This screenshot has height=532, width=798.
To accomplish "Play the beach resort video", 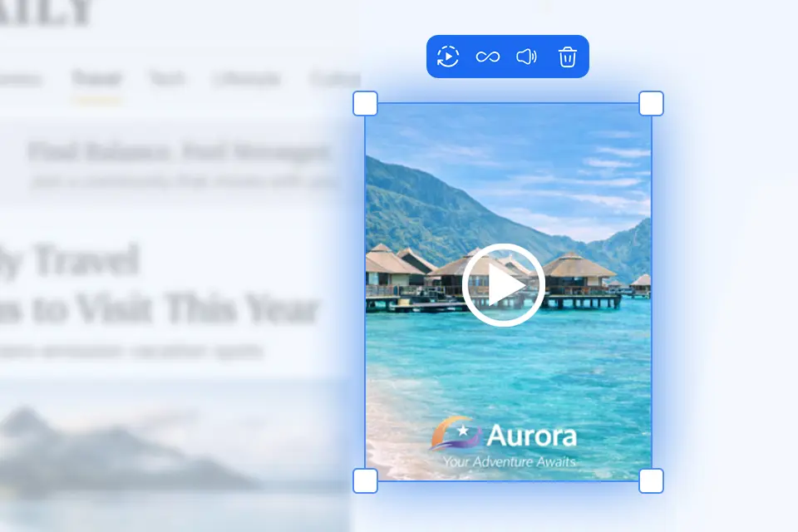I will (504, 285).
